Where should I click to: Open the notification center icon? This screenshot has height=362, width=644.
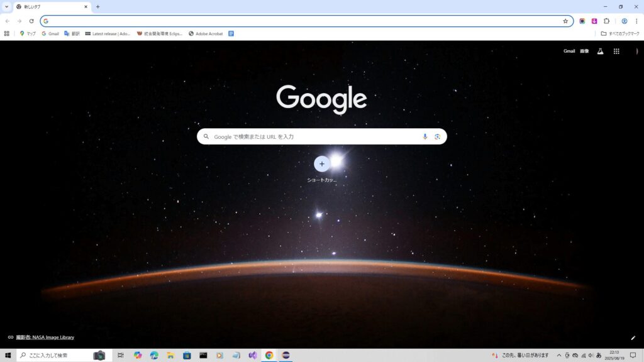point(633,356)
